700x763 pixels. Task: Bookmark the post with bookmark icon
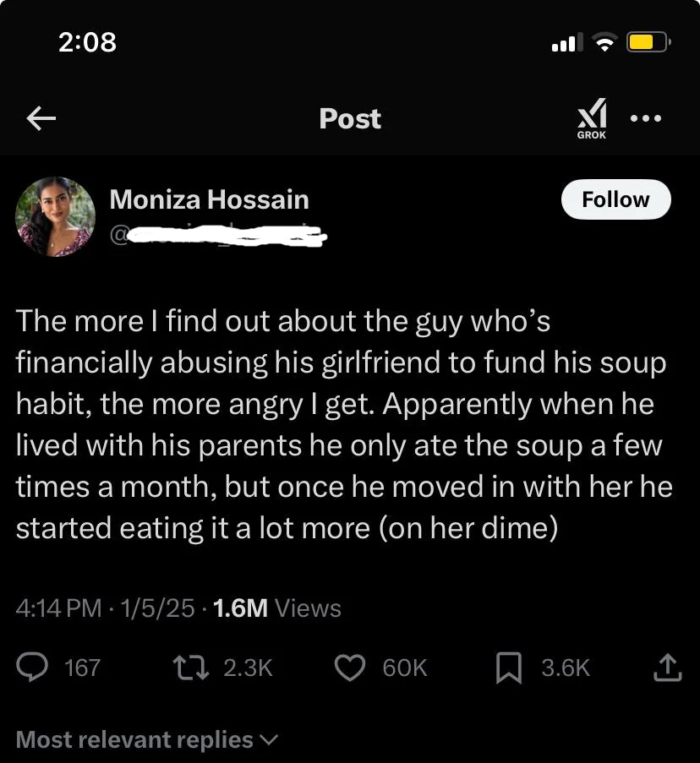point(509,668)
